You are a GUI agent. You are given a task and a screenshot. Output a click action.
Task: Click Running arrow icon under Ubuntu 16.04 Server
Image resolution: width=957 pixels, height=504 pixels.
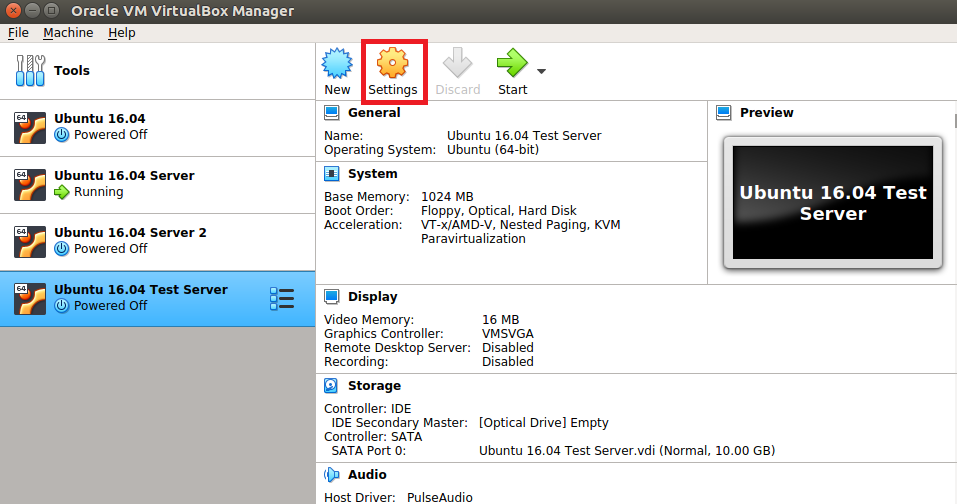[62, 192]
